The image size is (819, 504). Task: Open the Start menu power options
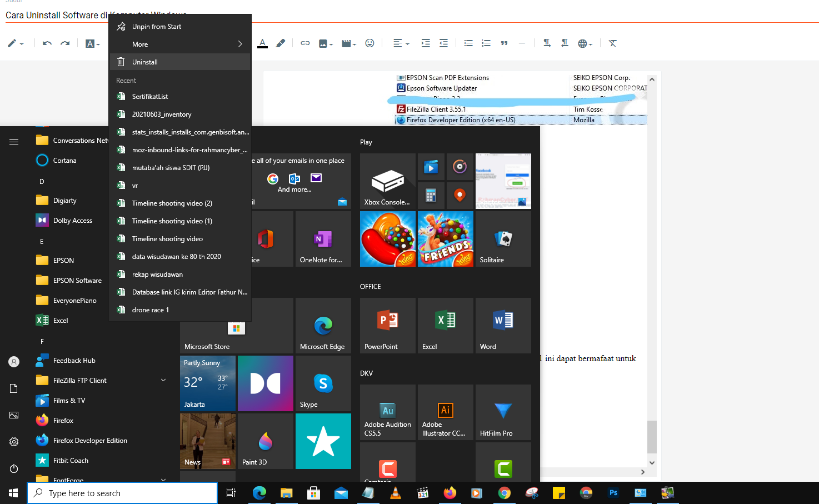pos(14,468)
